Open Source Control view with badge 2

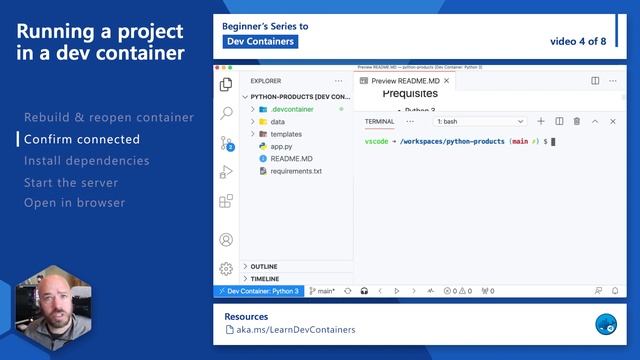pos(227,143)
